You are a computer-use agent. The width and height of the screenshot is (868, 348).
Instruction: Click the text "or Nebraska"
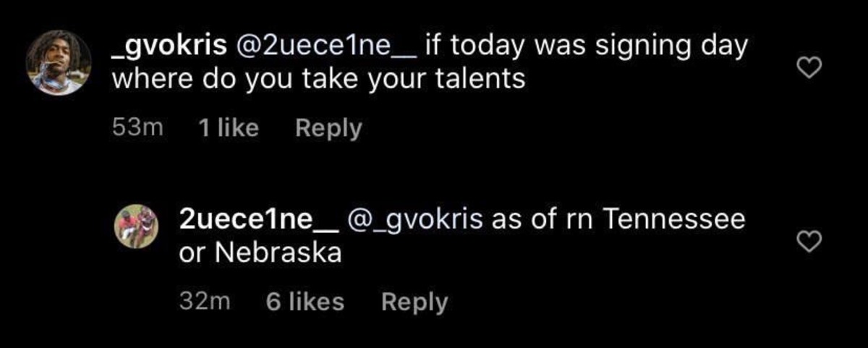pyautogui.click(x=260, y=253)
